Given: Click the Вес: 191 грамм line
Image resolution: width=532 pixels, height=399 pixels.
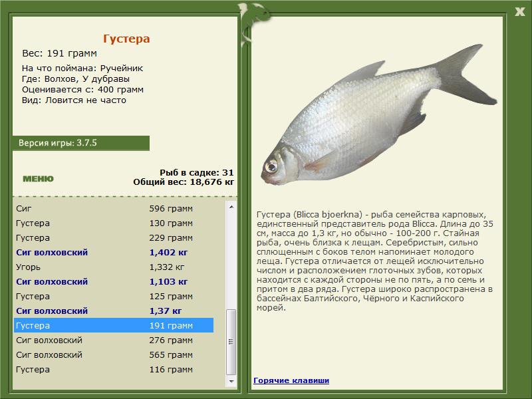Looking at the screenshot, I should [x=59, y=53].
